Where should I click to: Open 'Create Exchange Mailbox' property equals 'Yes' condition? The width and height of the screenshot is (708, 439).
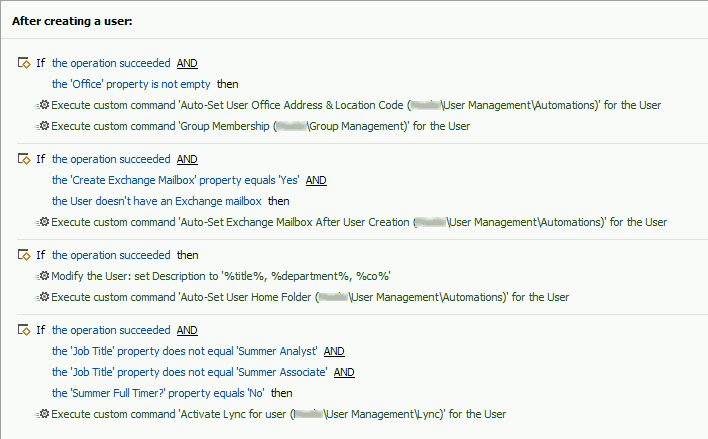[175, 180]
